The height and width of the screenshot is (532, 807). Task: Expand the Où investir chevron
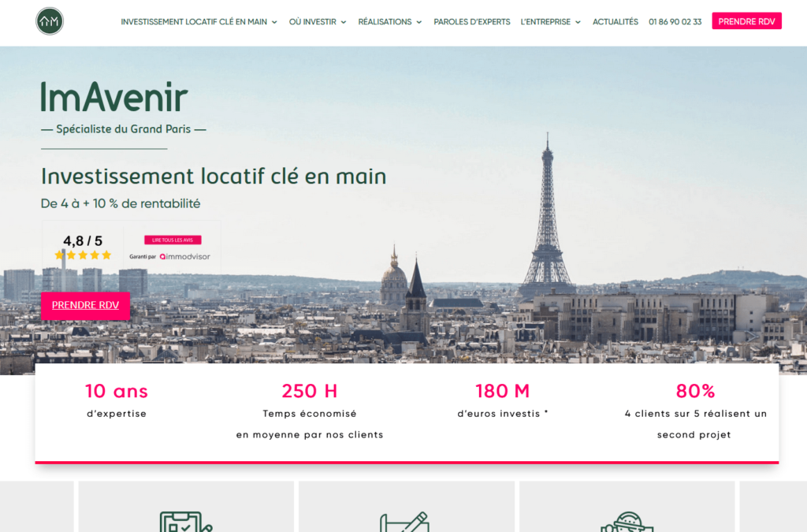coord(344,22)
